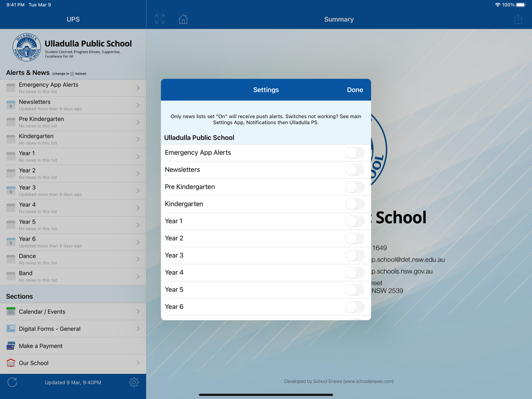The height and width of the screenshot is (399, 532).
Task: Tap the Ulladulla Public School logo
Action: tap(27, 47)
